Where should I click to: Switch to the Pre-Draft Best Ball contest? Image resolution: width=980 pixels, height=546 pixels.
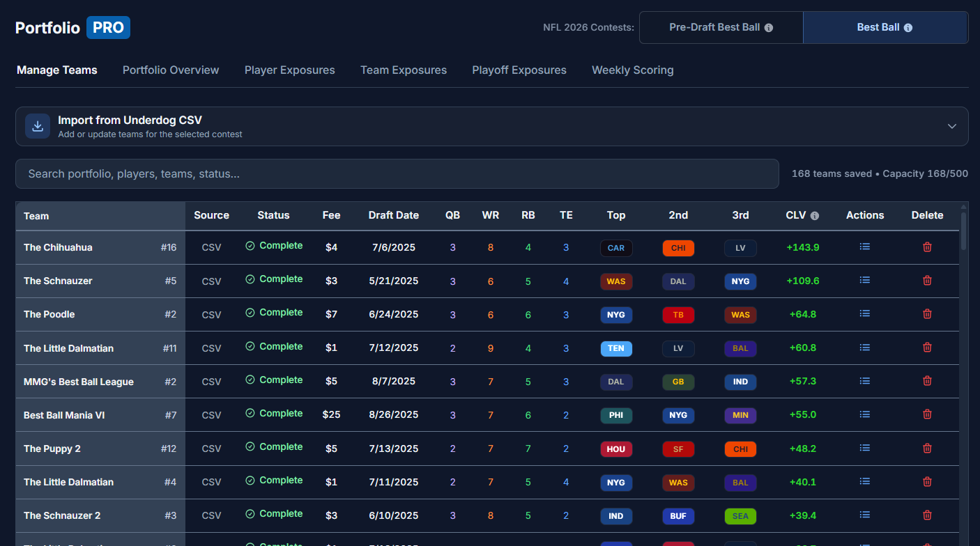point(713,27)
